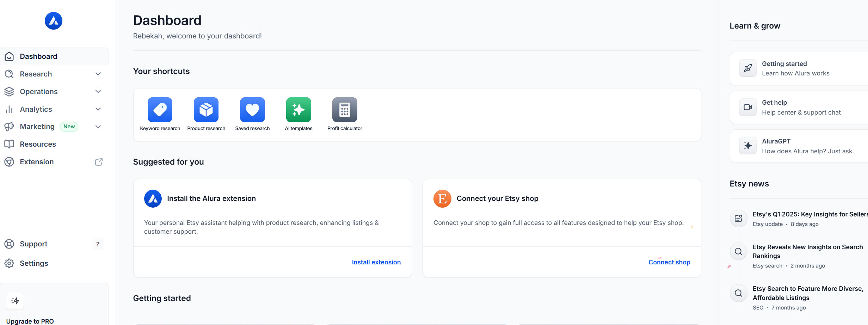Open Etsy Search to Feature More Diverse article
Image resolution: width=868 pixels, height=325 pixels.
click(808, 293)
